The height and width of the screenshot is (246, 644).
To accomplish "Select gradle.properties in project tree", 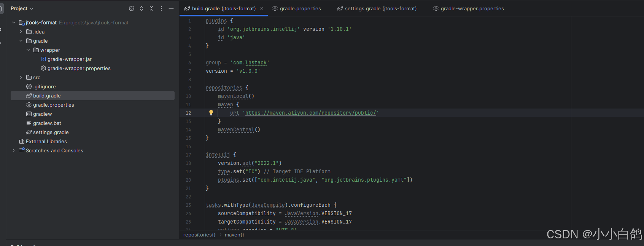I will pos(53,105).
